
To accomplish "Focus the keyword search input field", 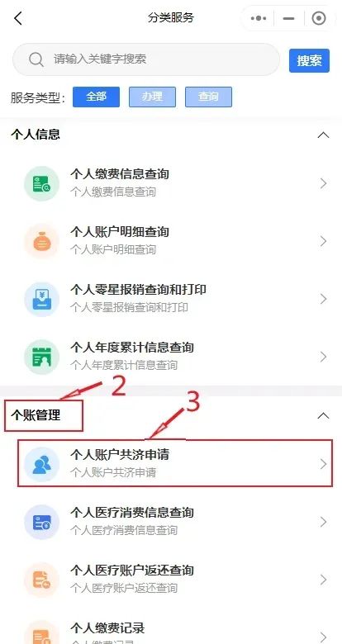I will pyautogui.click(x=146, y=59).
